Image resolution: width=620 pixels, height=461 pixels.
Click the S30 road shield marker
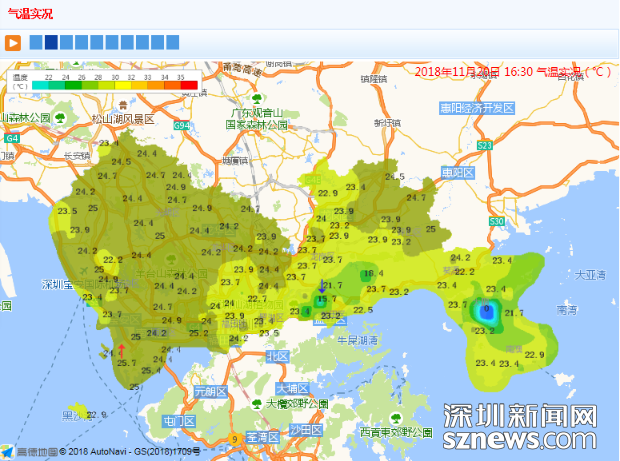click(x=495, y=221)
